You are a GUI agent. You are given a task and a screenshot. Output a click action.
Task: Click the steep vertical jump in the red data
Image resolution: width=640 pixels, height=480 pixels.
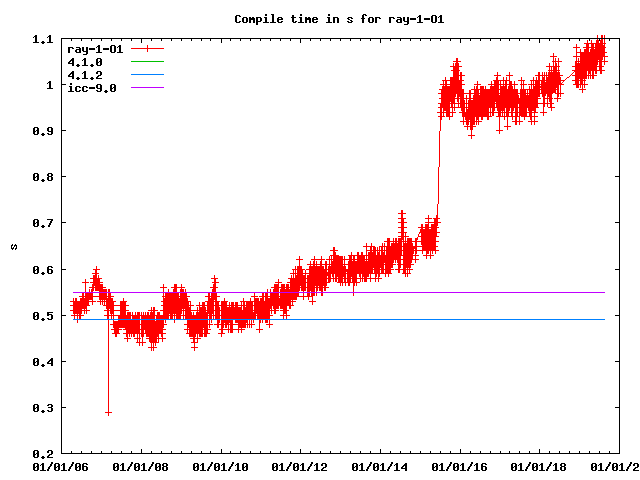pyautogui.click(x=438, y=170)
